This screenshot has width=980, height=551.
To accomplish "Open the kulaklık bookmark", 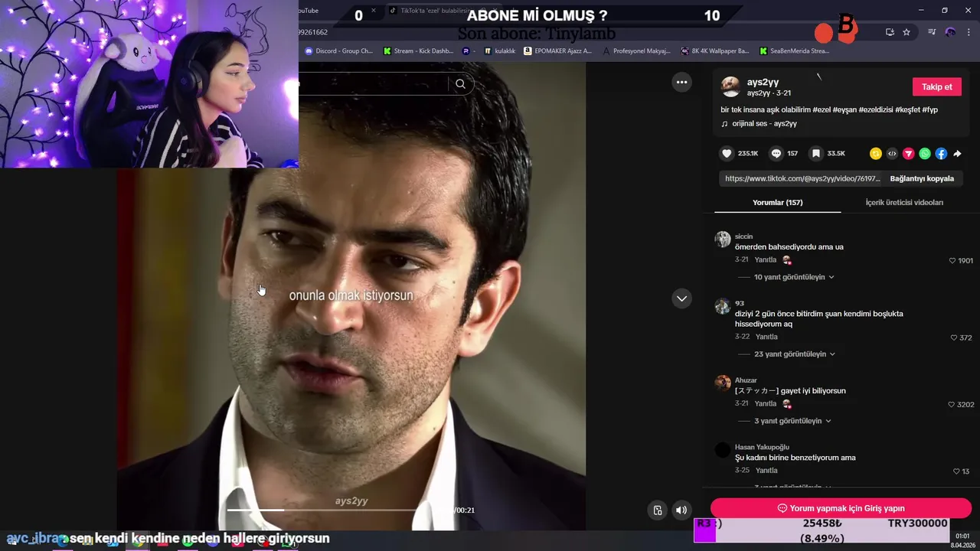I will [x=499, y=51].
